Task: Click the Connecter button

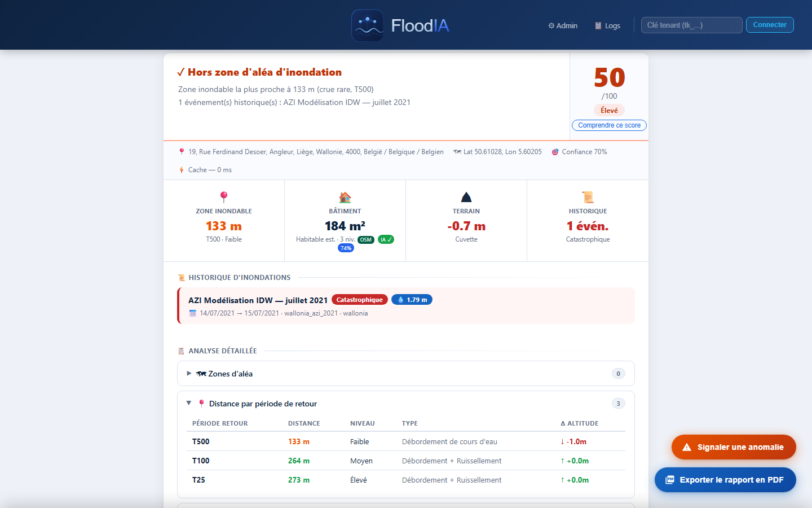Action: 770,25
